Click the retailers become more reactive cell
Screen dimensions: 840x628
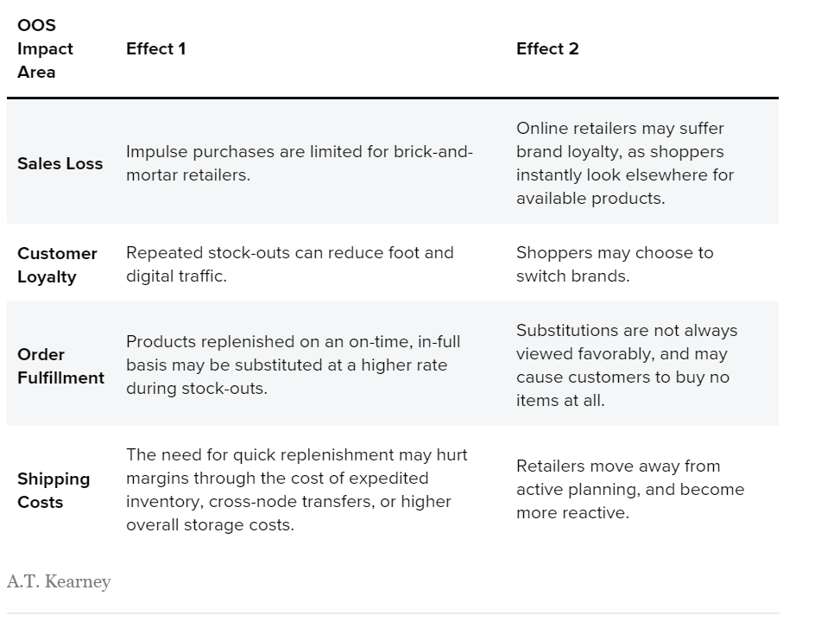(x=629, y=490)
